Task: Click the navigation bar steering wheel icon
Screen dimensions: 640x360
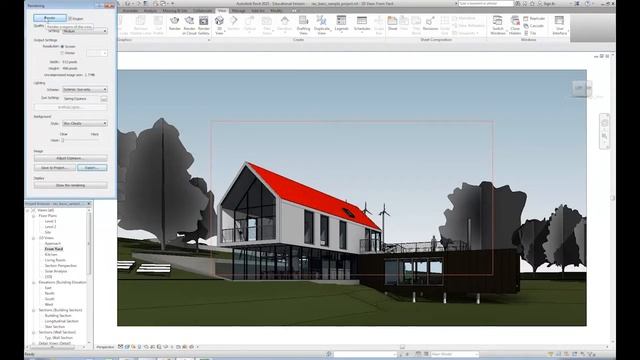Action: pos(604,122)
